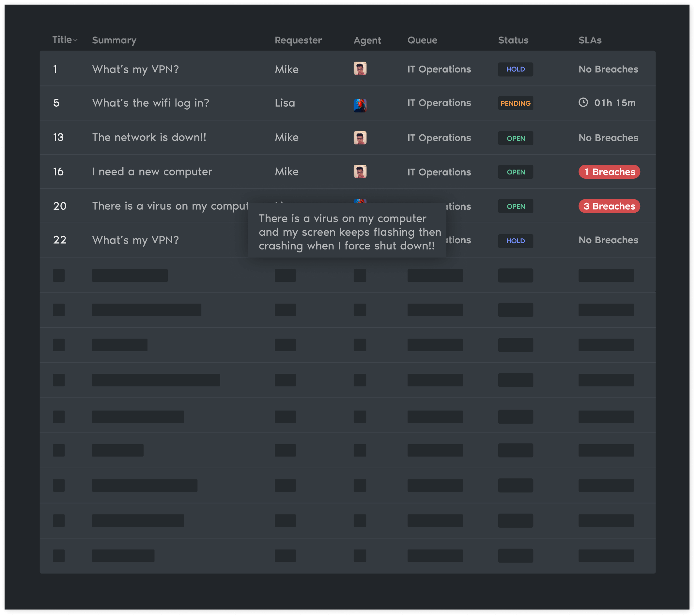
Task: Click OPEN status badge on ticket 13
Action: coord(515,138)
